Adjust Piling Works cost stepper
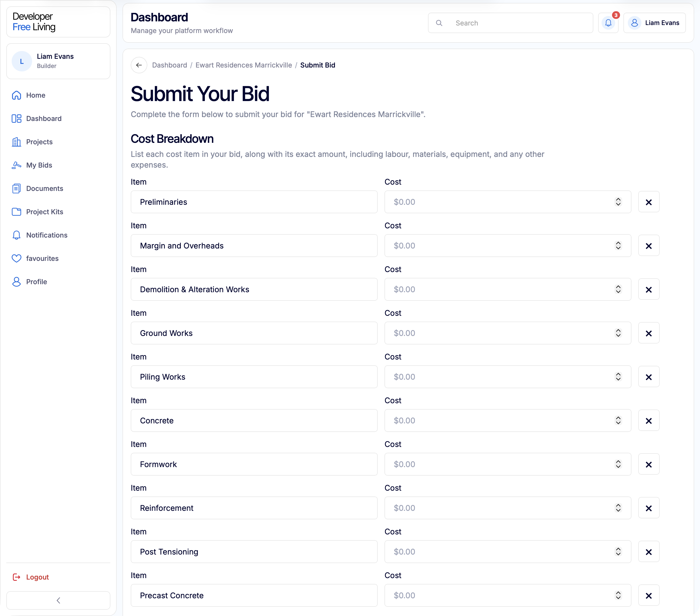700x616 pixels. [x=618, y=377]
